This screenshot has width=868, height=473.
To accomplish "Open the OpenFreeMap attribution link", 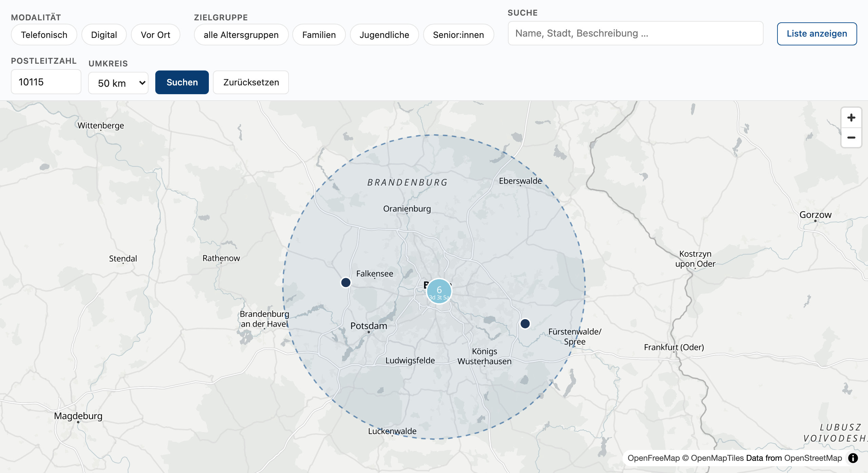I will click(653, 458).
